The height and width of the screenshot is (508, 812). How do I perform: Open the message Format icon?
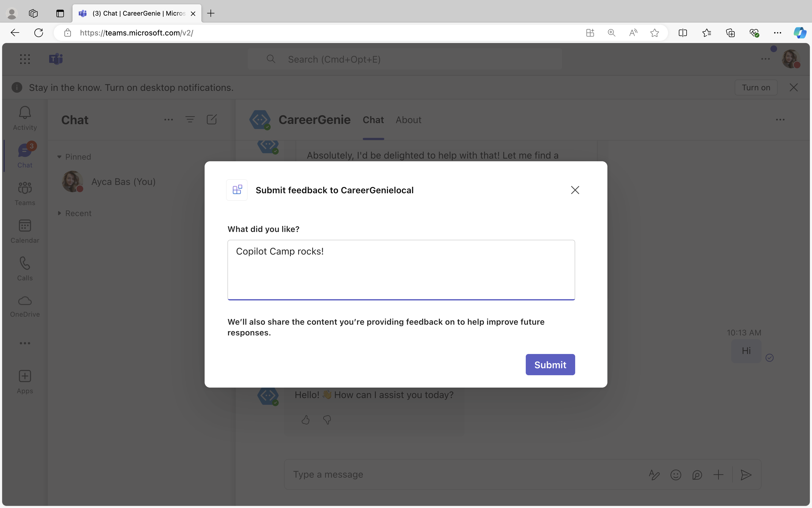pos(654,475)
